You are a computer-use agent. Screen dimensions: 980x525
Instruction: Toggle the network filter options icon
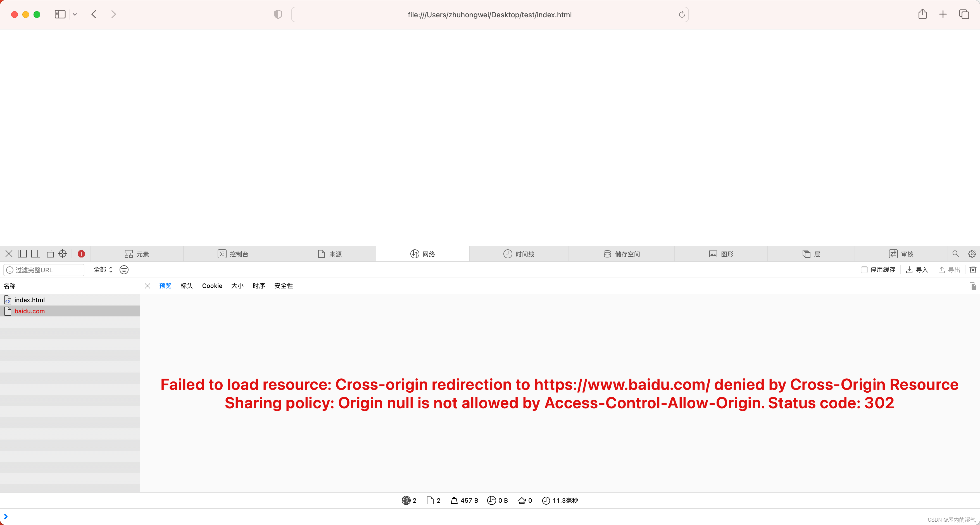[124, 269]
